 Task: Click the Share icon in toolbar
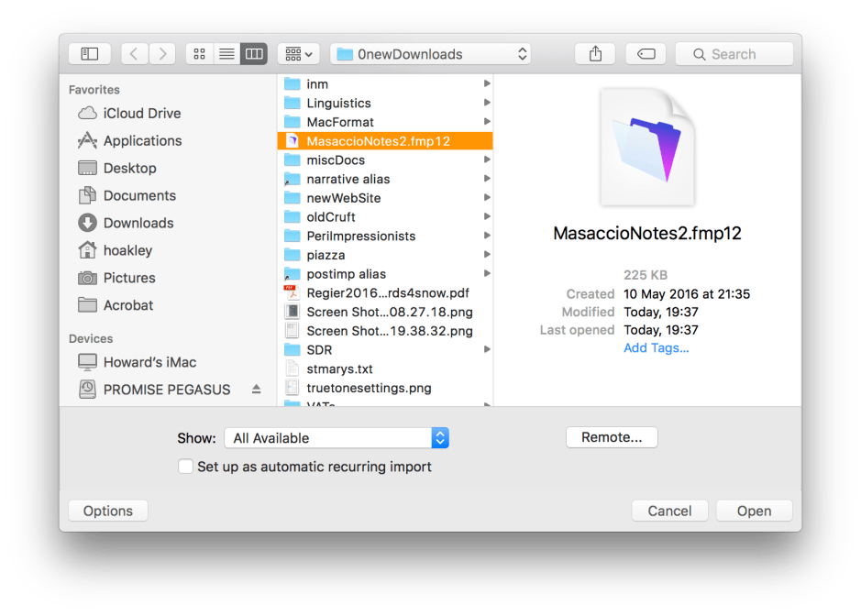(x=595, y=54)
